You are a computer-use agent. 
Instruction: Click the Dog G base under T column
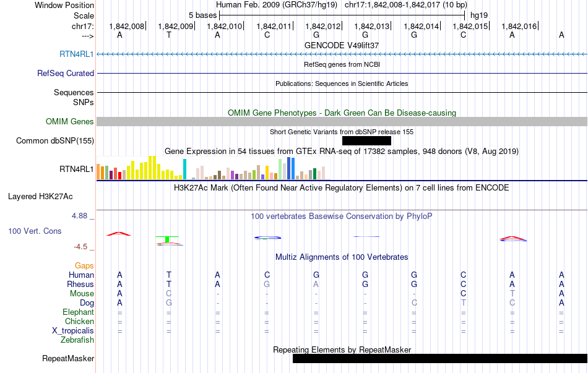(169, 303)
